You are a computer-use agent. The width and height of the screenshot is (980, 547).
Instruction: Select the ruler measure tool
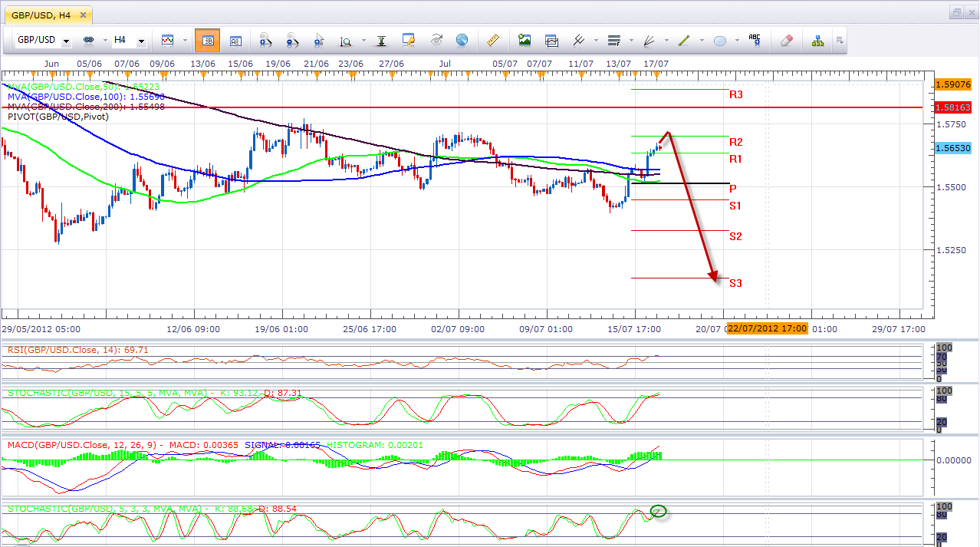click(x=494, y=40)
